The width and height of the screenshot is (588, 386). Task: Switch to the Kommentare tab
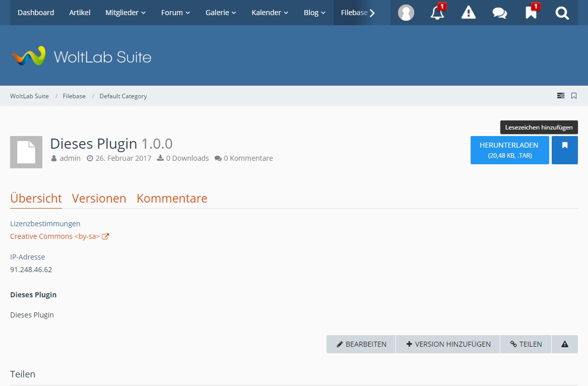pos(172,199)
